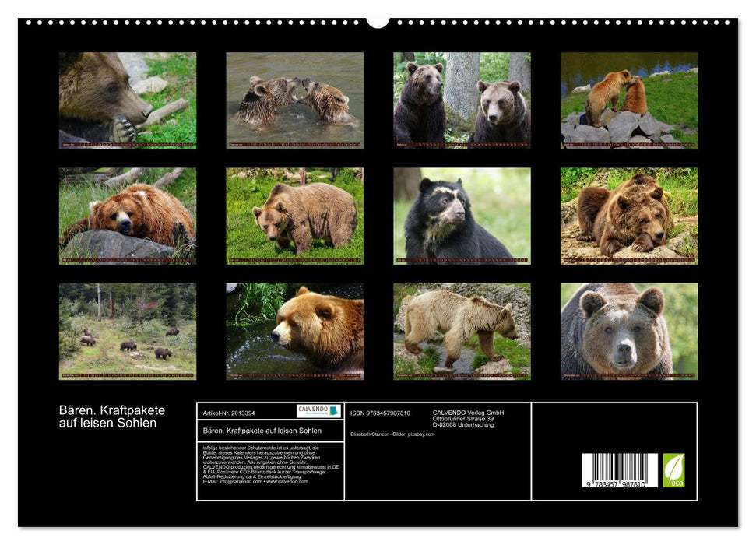Click the blue map mark in the CALVENDO logo

click(335, 412)
